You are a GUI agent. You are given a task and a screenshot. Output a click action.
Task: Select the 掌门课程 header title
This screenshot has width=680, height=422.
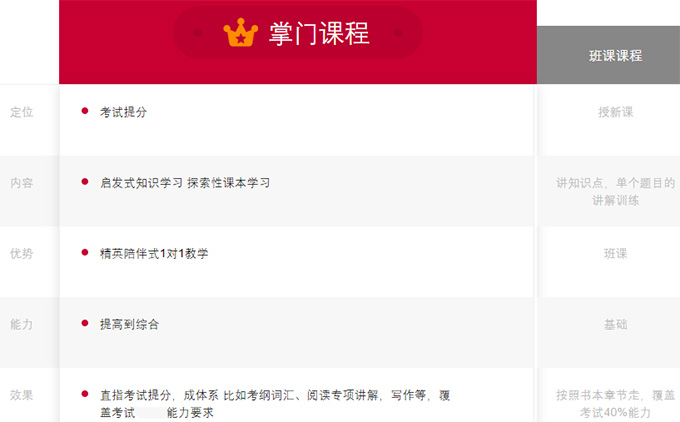coord(319,33)
